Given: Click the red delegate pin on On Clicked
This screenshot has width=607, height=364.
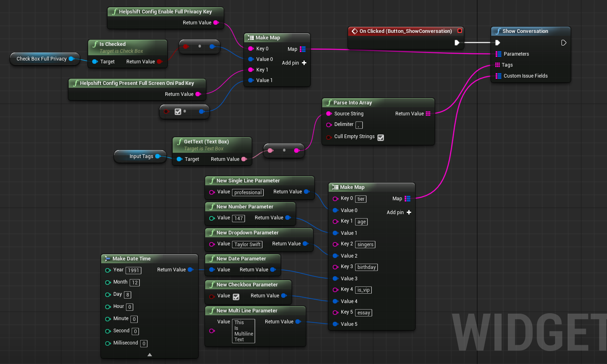Looking at the screenshot, I should click(x=460, y=31).
